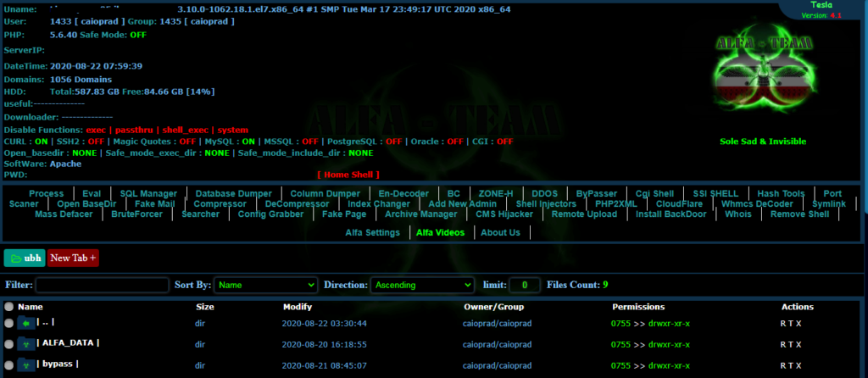The height and width of the screenshot is (378, 868).
Task: Focus the Filter text field
Action: 102,286
